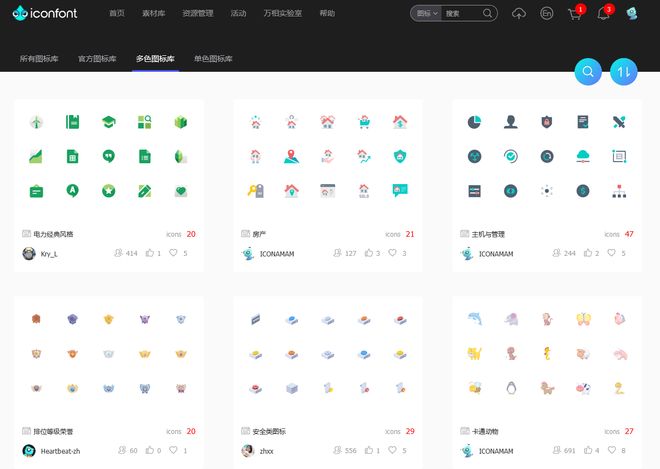
Task: Like the 房产 library (thumbs up)
Action: pyautogui.click(x=369, y=253)
